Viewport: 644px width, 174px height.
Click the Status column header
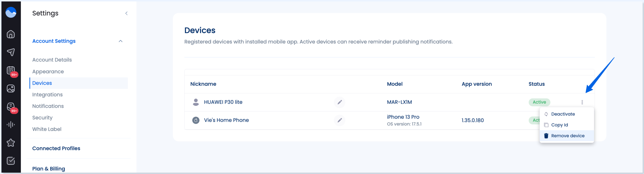click(x=537, y=84)
